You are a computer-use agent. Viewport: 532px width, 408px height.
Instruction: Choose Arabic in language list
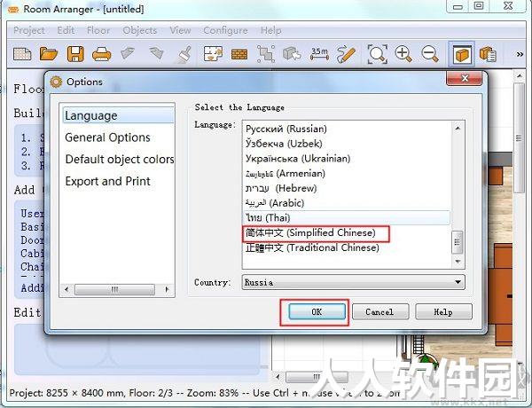275,203
